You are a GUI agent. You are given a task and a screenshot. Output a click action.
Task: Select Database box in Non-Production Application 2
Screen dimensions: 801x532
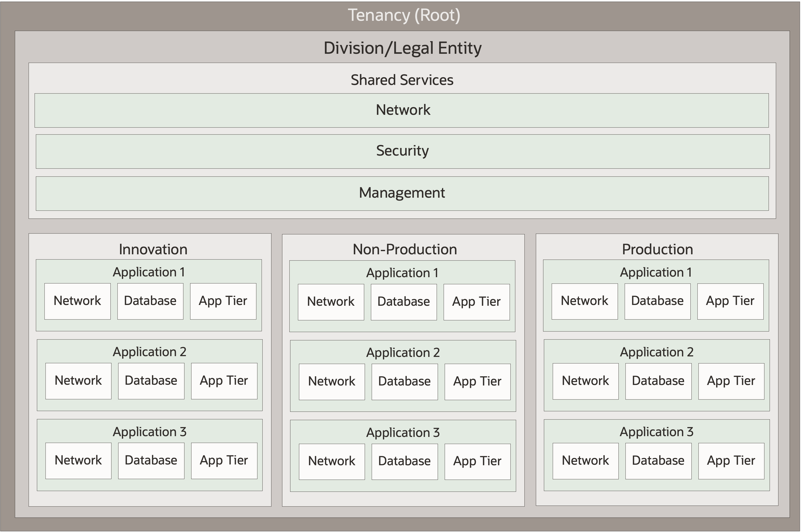(x=405, y=382)
